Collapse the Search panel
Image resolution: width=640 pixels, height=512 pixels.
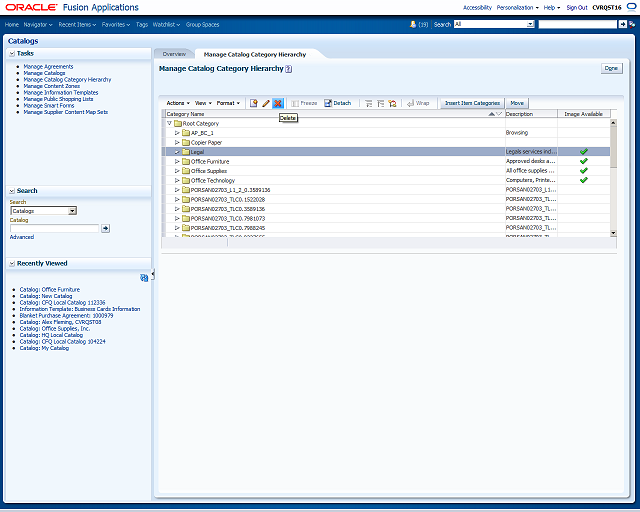pyautogui.click(x=12, y=191)
